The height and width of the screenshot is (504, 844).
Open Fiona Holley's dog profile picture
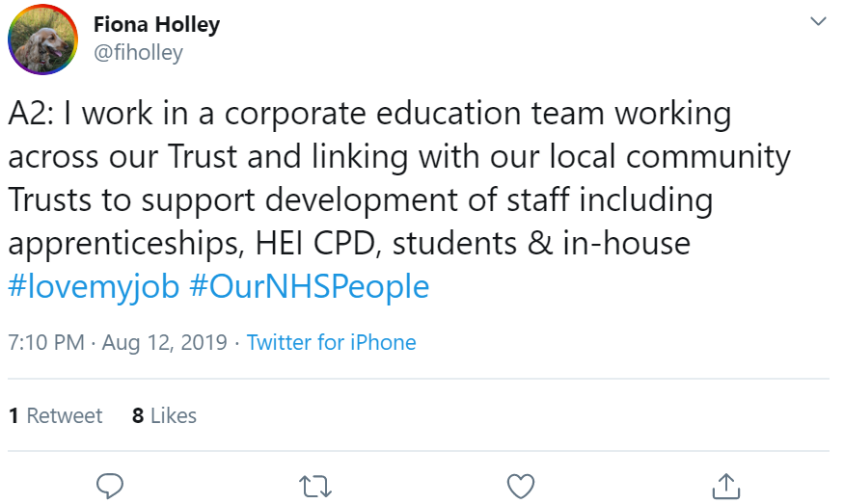tap(42, 40)
